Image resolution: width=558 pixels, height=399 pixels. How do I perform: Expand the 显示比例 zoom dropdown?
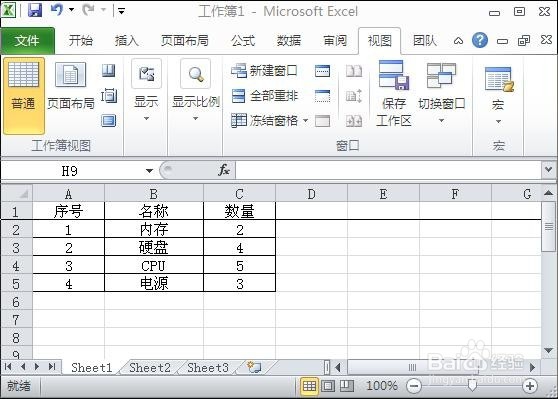coord(195,91)
